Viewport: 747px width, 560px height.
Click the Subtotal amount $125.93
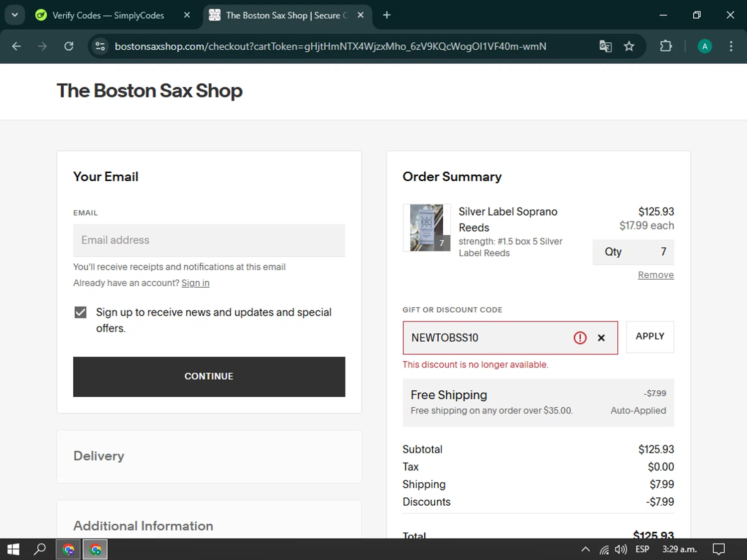(x=656, y=449)
